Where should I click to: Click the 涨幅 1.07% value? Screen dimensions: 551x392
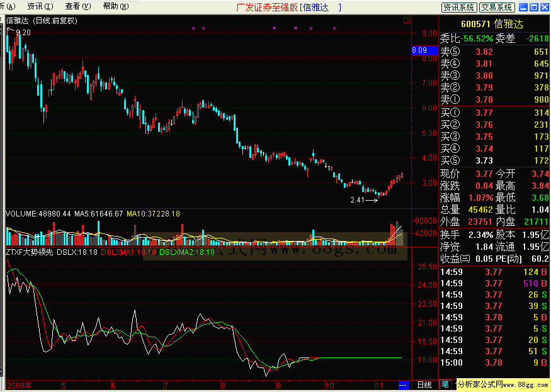[x=480, y=198]
